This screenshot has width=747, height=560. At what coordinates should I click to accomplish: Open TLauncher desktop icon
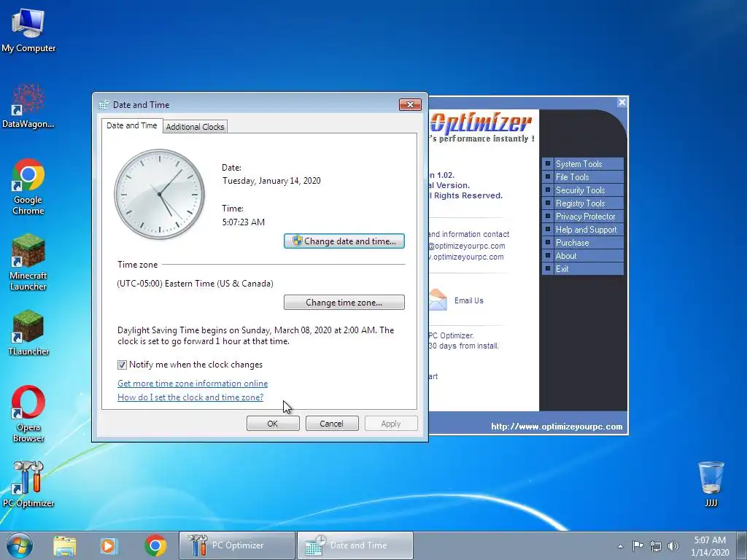point(28,332)
